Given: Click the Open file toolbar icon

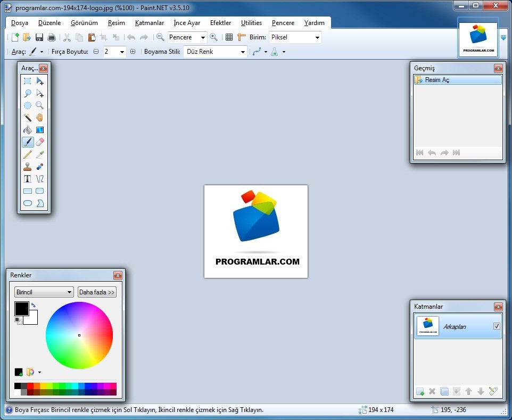Looking at the screenshot, I should (x=27, y=37).
